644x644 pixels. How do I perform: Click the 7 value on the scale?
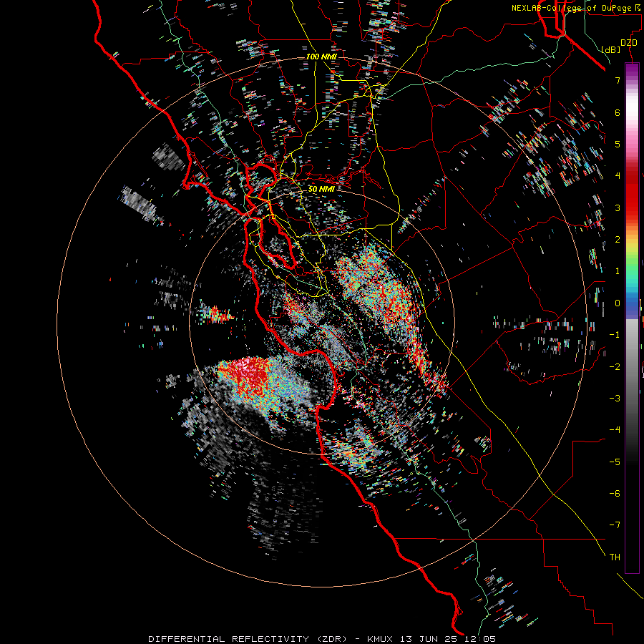pos(618,80)
